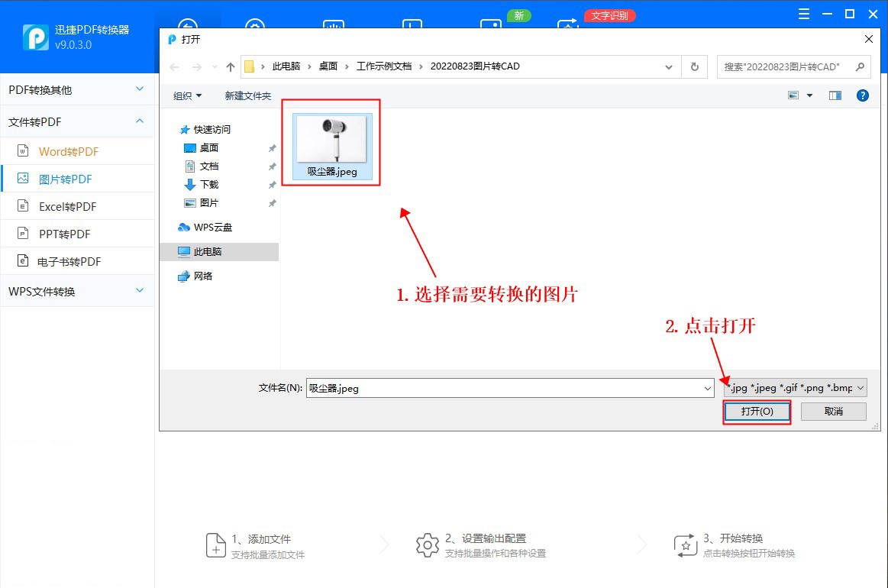The width and height of the screenshot is (888, 588).
Task: Open the PPT转PDF conversion tool
Action: coord(69,233)
